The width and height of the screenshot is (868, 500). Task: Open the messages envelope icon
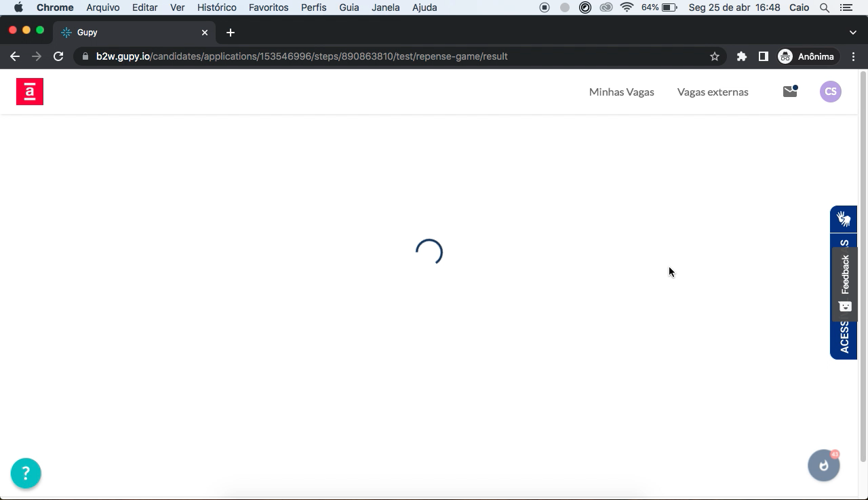[789, 92]
